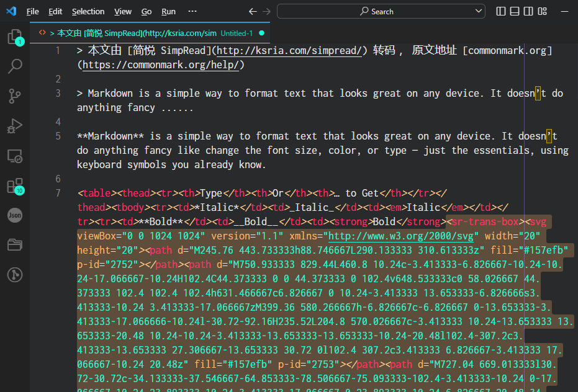Image resolution: width=578 pixels, height=392 pixels.
Task: Open Extensions view with 10 badge
Action: (15, 187)
